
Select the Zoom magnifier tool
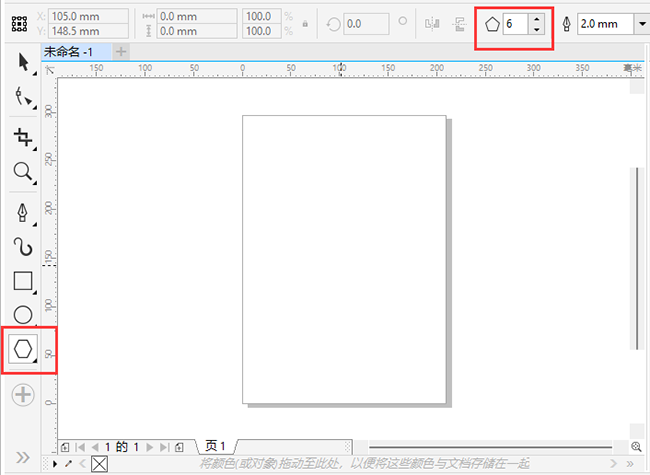click(x=23, y=171)
